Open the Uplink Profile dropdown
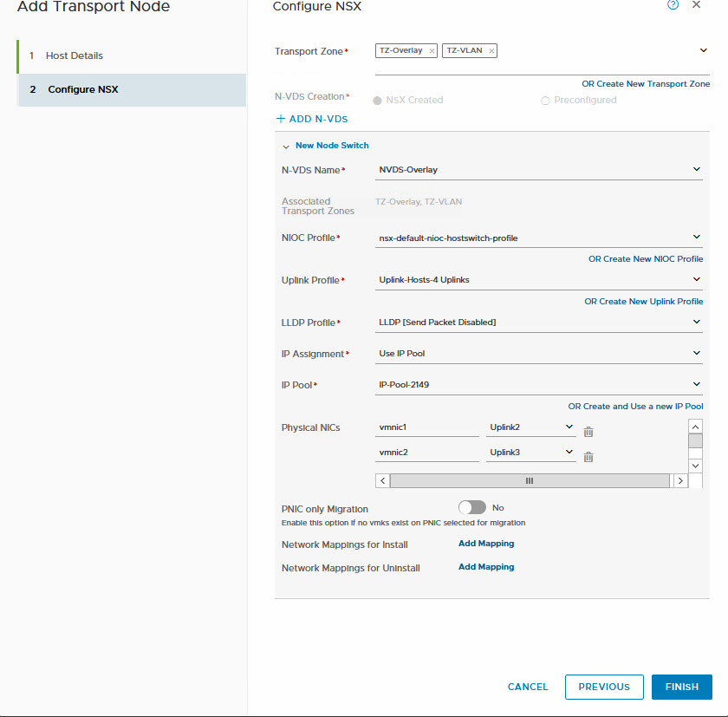This screenshot has height=717, width=728. coord(697,279)
